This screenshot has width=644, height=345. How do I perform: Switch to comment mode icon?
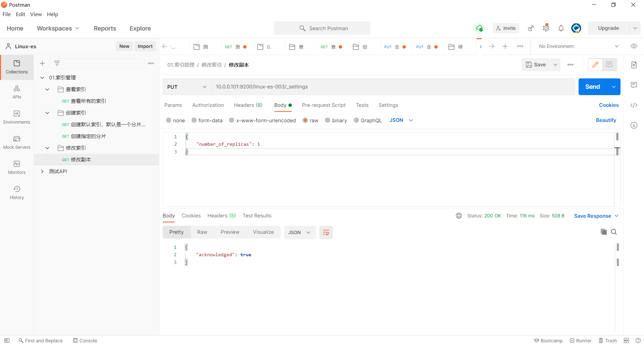609,65
